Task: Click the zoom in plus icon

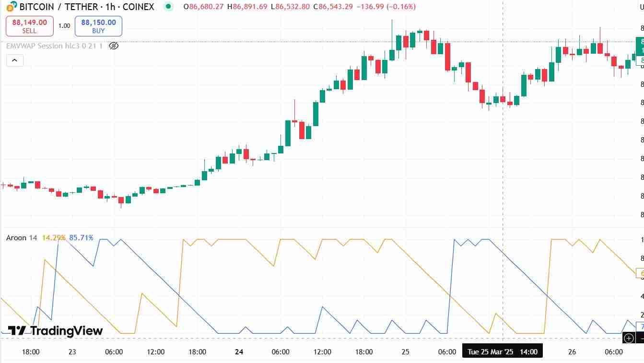Action: point(629,338)
